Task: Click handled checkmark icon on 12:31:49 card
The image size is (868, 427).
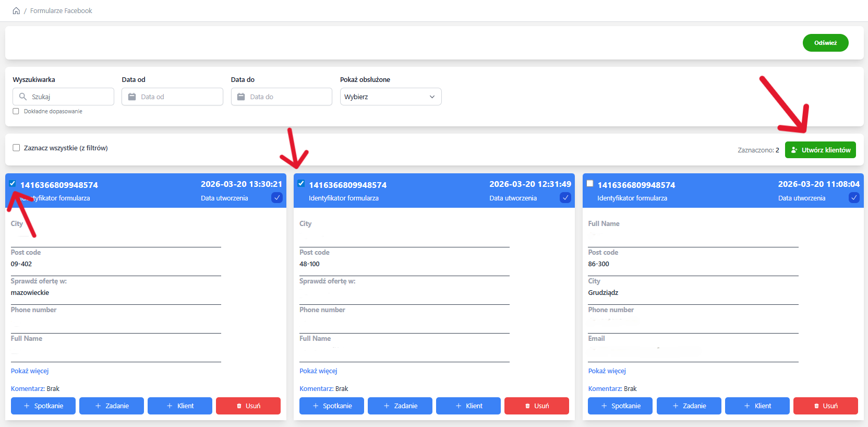Action: point(565,198)
